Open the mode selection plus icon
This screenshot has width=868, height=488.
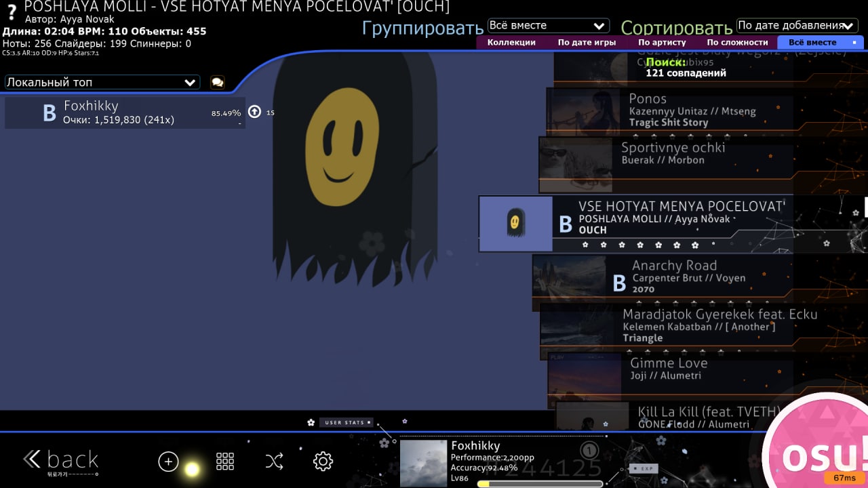click(168, 462)
